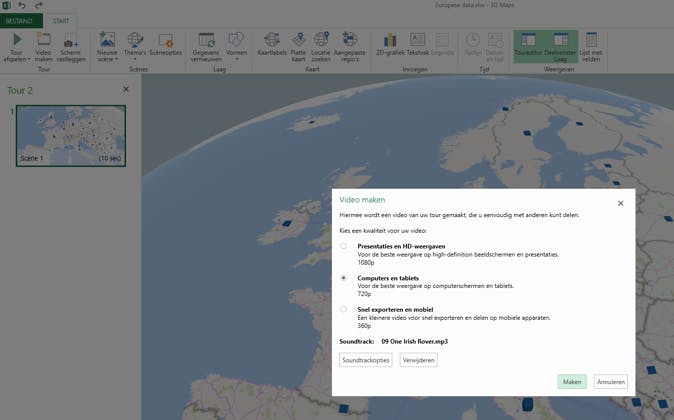Expand the Thema's dropdown arrow
The image size is (674, 420).
coord(135,59)
